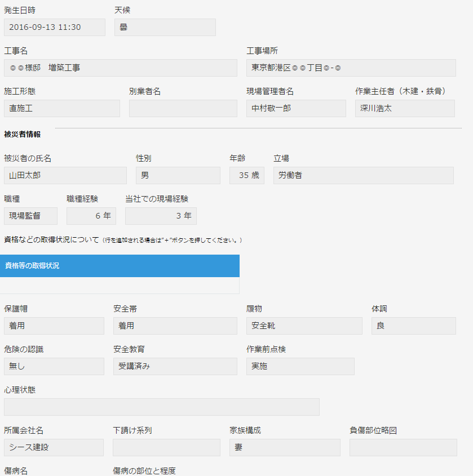Click the 所属会社名 field showing シース建設
Screen dimensions: 473x476
[54, 447]
